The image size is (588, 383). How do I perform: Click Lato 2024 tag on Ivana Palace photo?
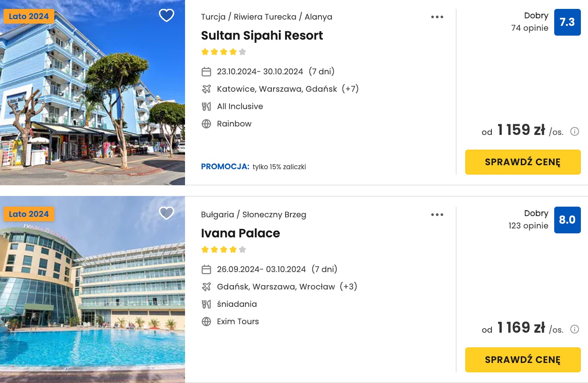29,214
